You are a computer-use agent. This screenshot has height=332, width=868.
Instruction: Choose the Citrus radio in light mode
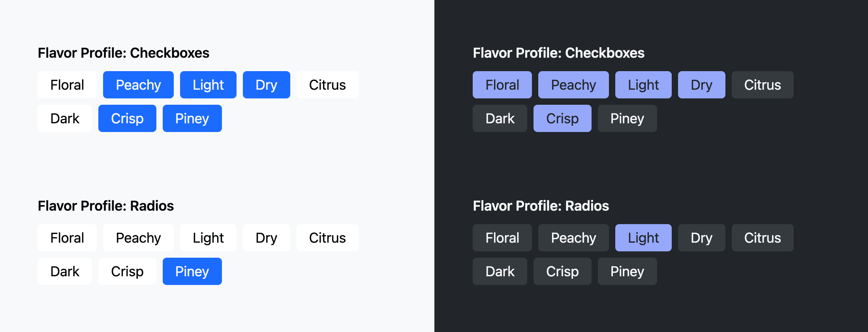[327, 238]
